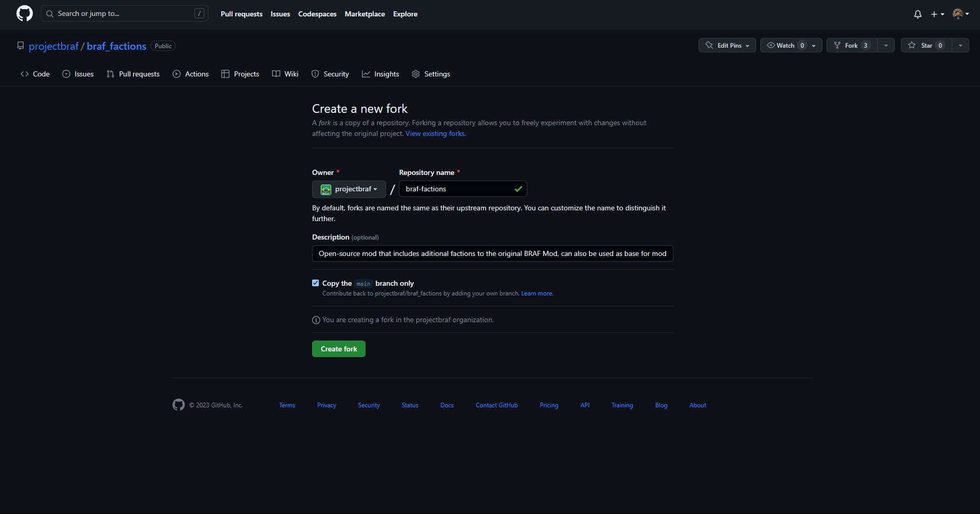Click the slash shortcut key hint

coord(199,14)
